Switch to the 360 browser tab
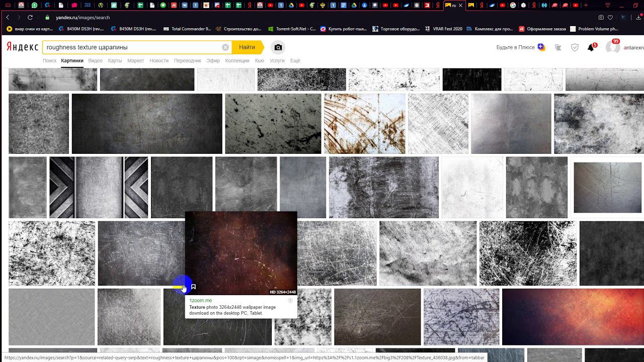The height and width of the screenshot is (362, 644). (x=87, y=6)
